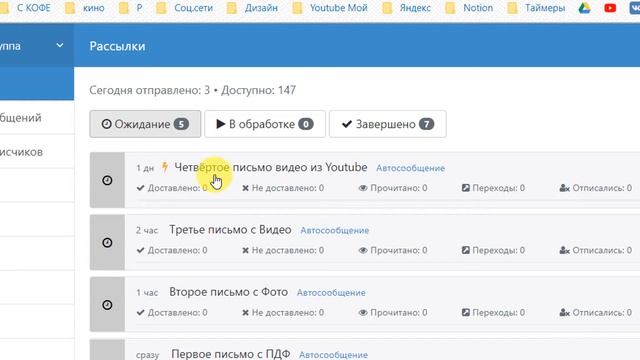The width and height of the screenshot is (640, 360).
Task: Open the YouTube bookmark icon
Action: [x=610, y=8]
